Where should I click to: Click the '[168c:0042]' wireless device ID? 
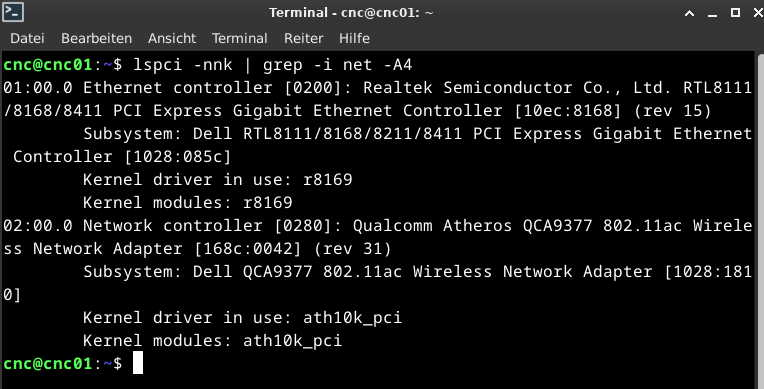point(248,249)
